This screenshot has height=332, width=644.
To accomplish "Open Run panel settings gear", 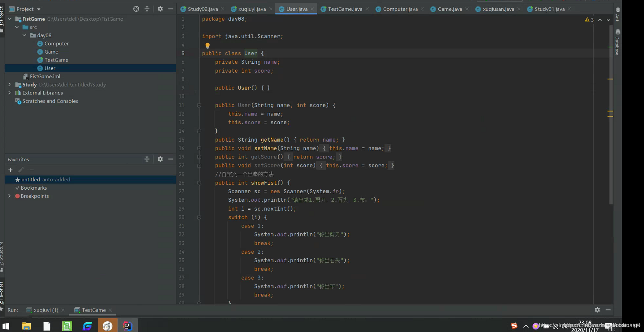I will coord(597,310).
